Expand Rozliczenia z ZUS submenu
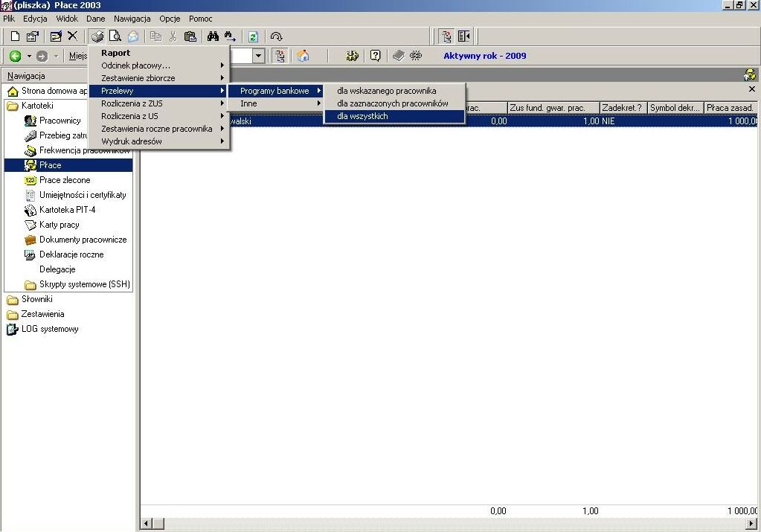 click(x=158, y=103)
